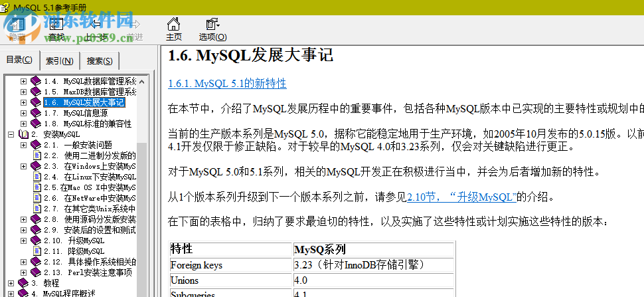Click the book icon of 2.8 使用源码分发版安装

pos(36,219)
